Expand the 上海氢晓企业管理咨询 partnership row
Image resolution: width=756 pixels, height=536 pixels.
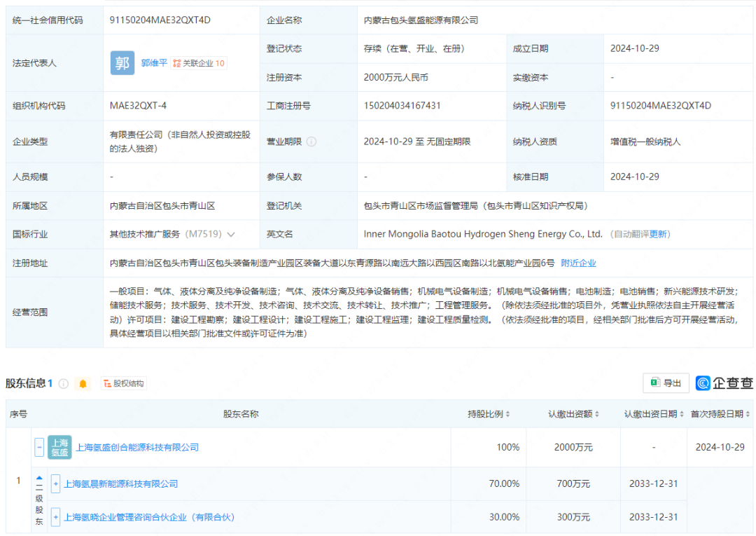55,517
